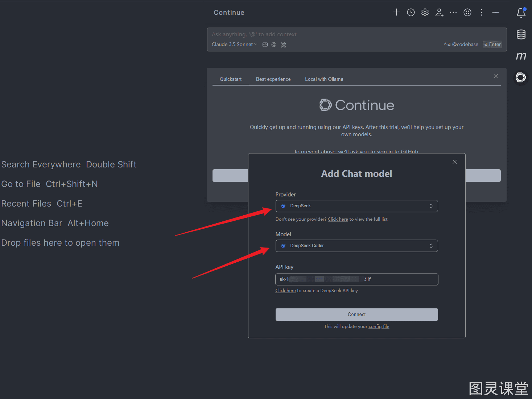The image size is (532, 399).
Task: Click the Connect button
Action: (x=357, y=315)
